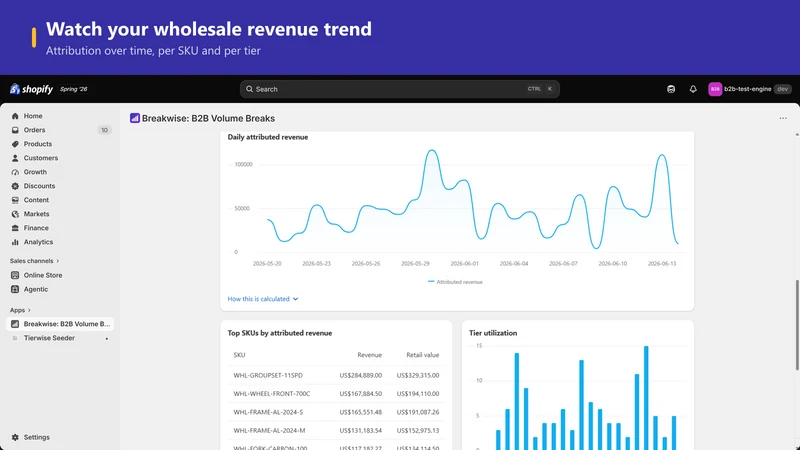Open Agentic sales channel
800x450 pixels.
[x=36, y=289]
